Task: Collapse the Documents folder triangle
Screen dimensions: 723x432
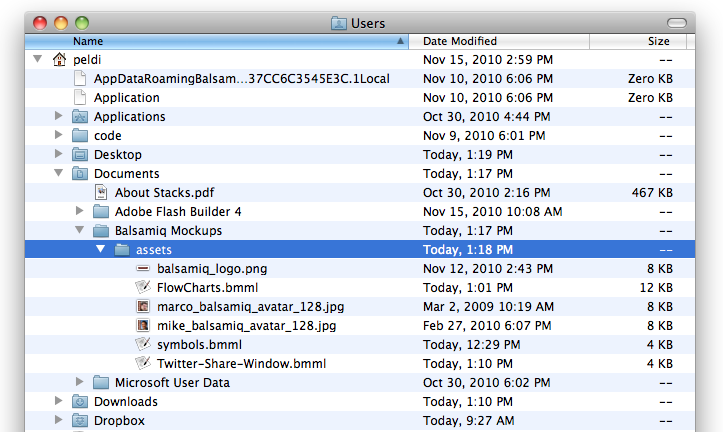Action: click(59, 174)
